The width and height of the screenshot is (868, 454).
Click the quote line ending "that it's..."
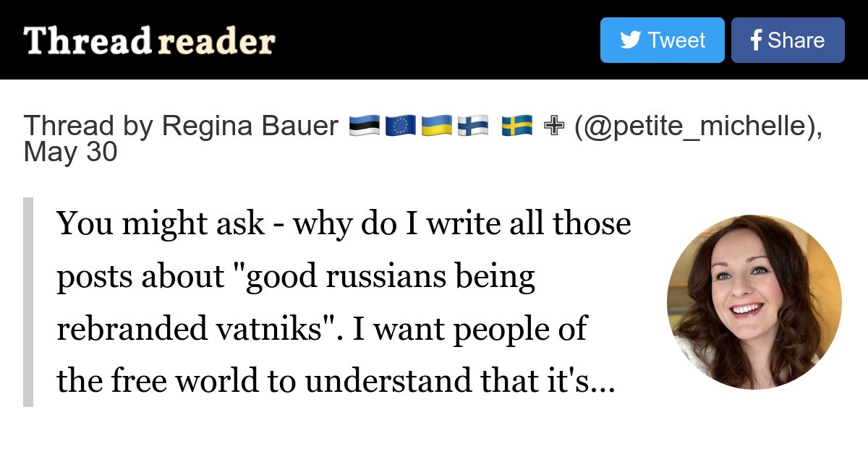click(x=336, y=381)
